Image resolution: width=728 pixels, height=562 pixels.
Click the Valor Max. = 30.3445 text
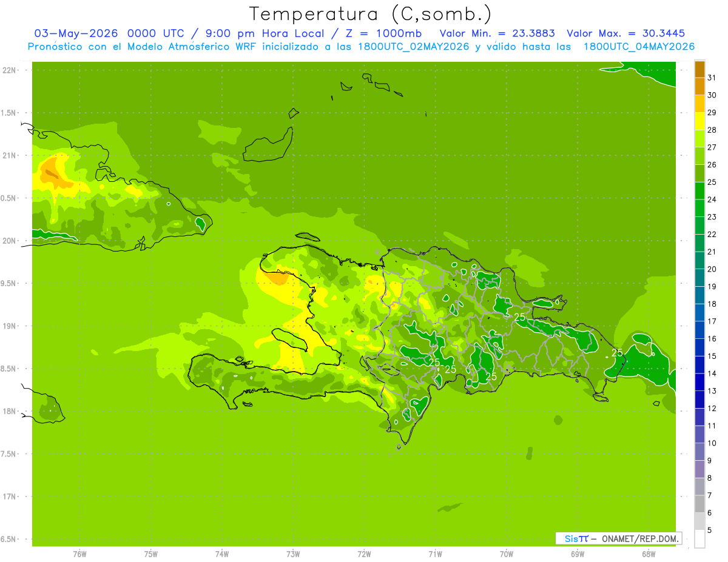click(626, 33)
